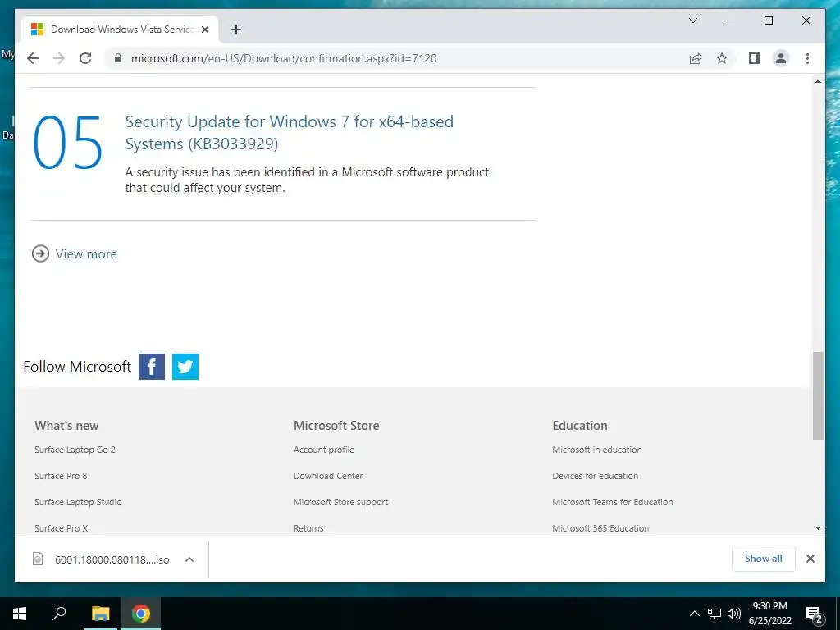
Task: Click the ISO file icon in downloads bar
Action: 38,559
